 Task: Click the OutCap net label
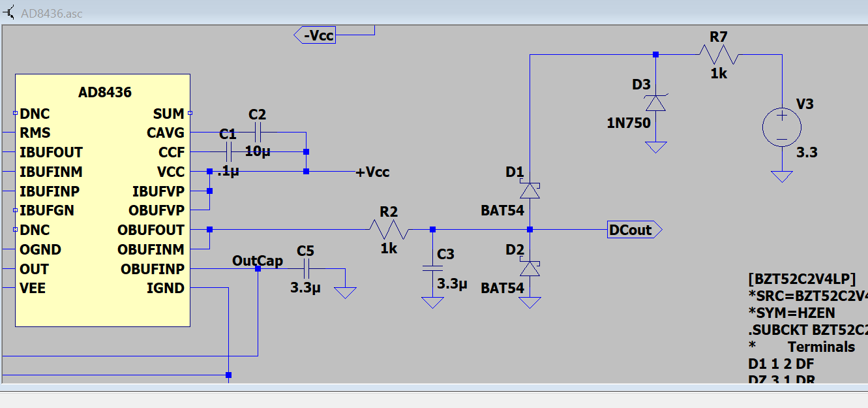258,261
